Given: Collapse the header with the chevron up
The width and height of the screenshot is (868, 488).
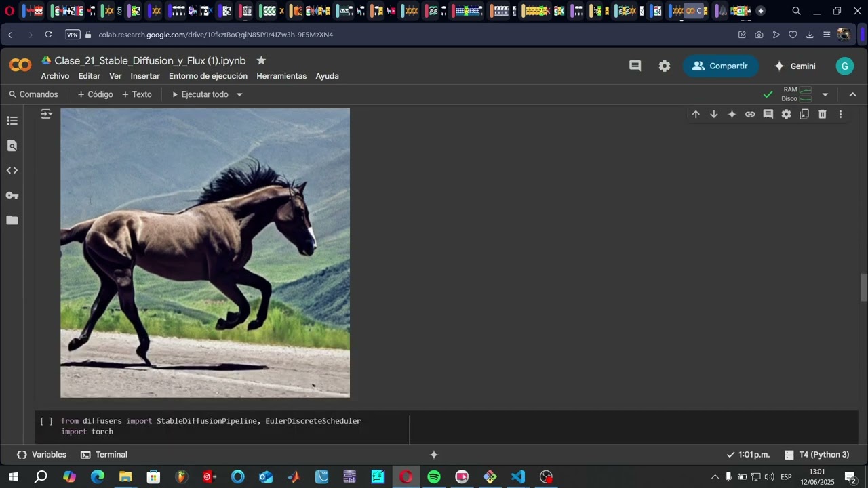Looking at the screenshot, I should (853, 95).
